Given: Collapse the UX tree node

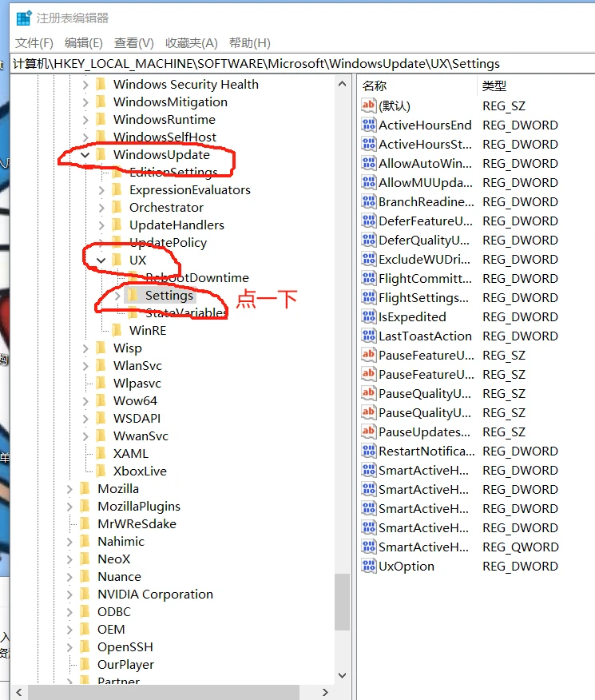Looking at the screenshot, I should coord(101,261).
